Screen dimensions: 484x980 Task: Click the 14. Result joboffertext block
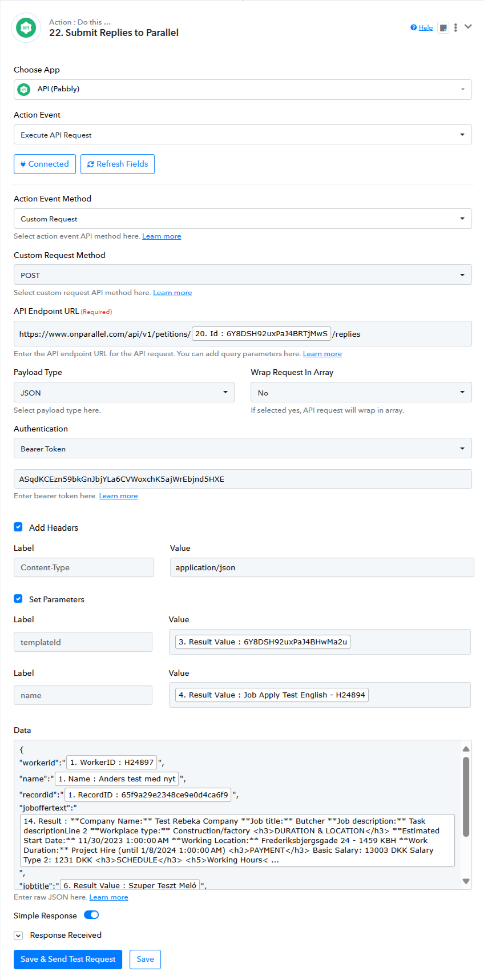pos(237,840)
